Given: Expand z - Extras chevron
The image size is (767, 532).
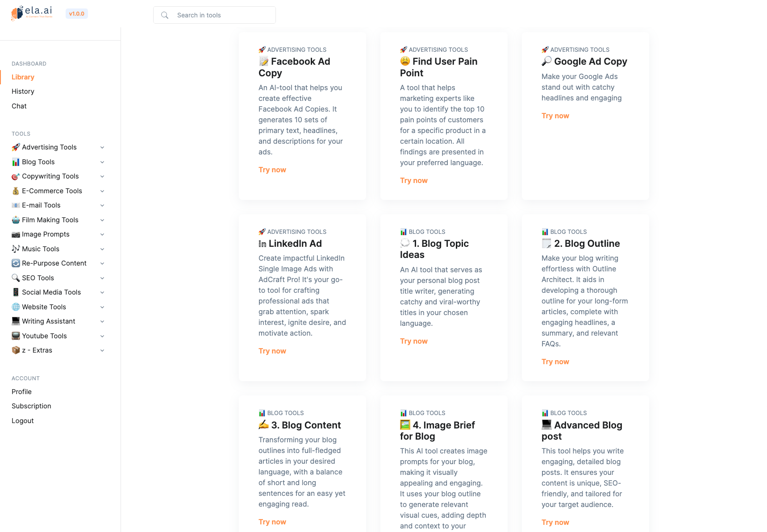Looking at the screenshot, I should tap(102, 351).
